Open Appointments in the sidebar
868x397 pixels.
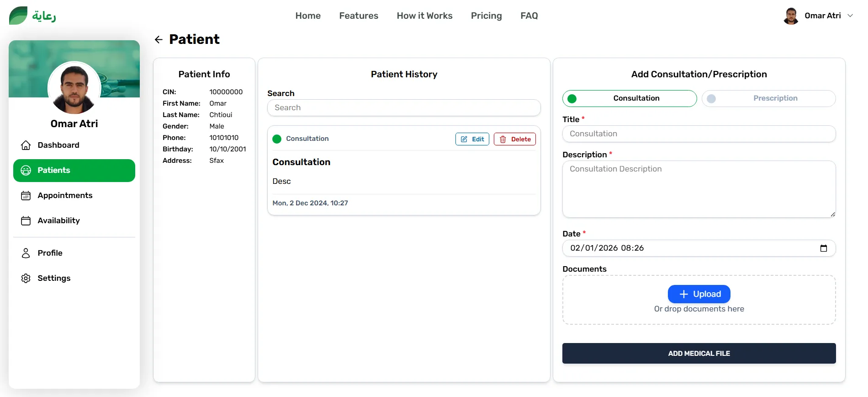point(74,196)
